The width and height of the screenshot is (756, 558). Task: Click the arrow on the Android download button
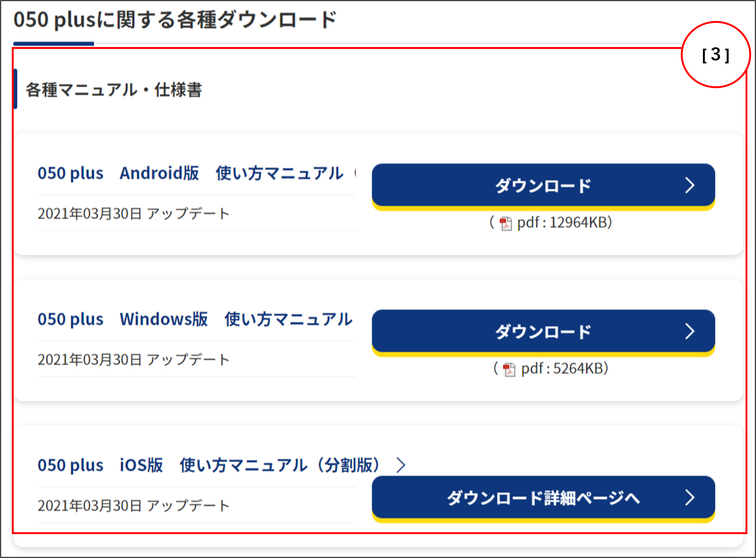click(x=689, y=185)
